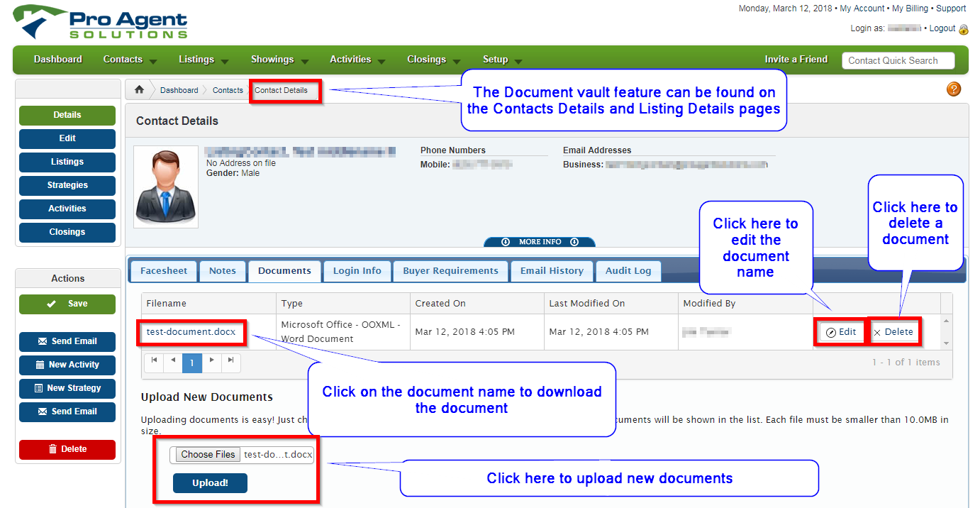Sort grid by Filename column header
The height and width of the screenshot is (508, 980).
tap(208, 303)
